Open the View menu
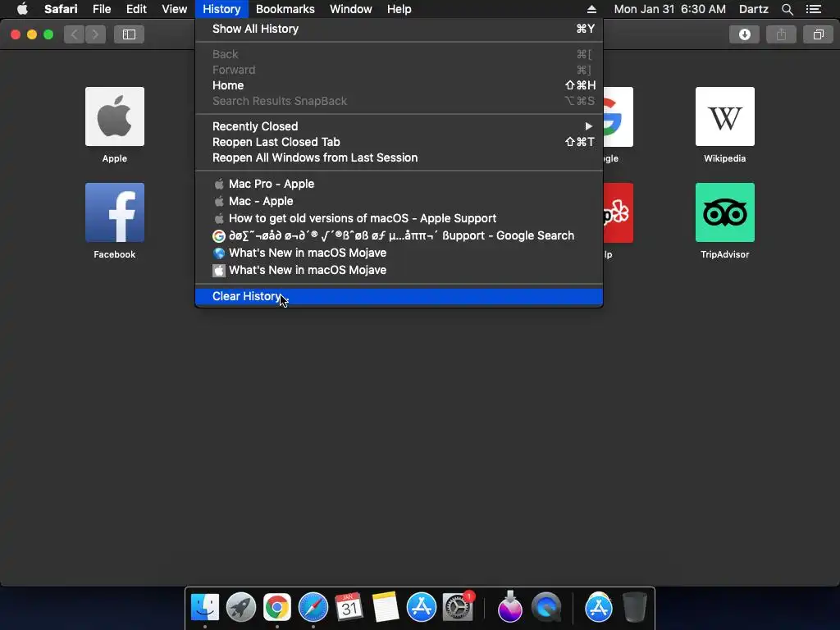Image resolution: width=840 pixels, height=630 pixels. [x=174, y=9]
